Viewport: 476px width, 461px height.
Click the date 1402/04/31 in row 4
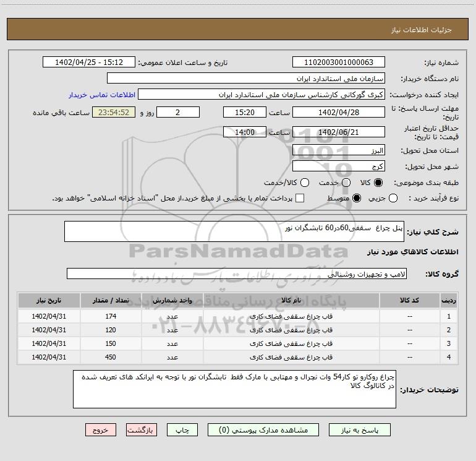[x=49, y=358]
